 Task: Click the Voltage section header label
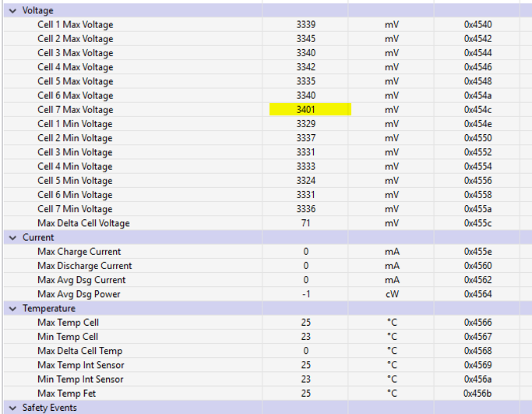(37, 11)
